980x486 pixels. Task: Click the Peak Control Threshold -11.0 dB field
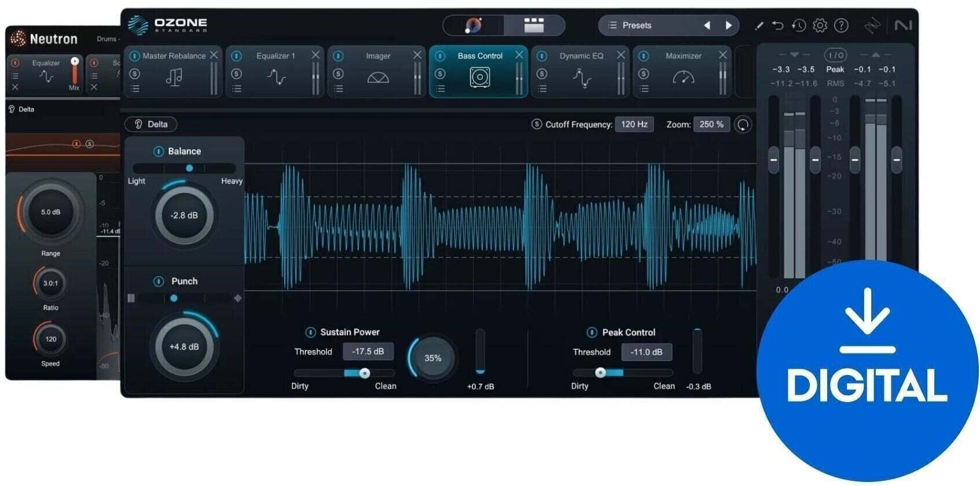[x=647, y=352]
